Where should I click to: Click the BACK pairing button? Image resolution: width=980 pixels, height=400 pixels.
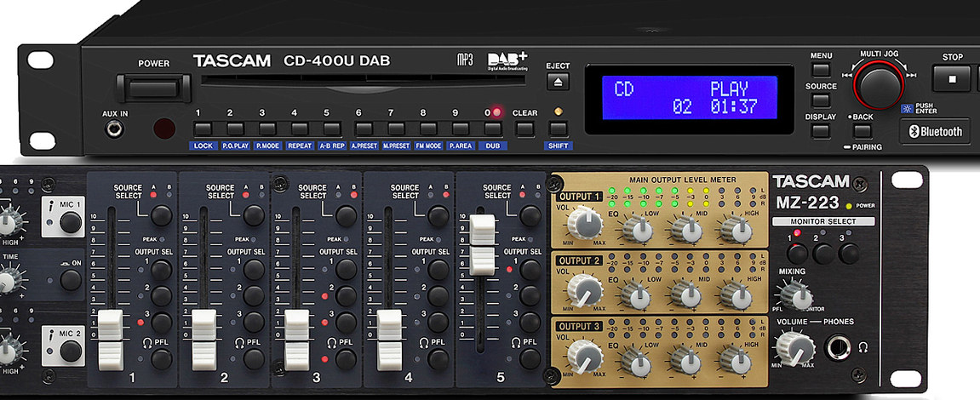click(x=863, y=131)
